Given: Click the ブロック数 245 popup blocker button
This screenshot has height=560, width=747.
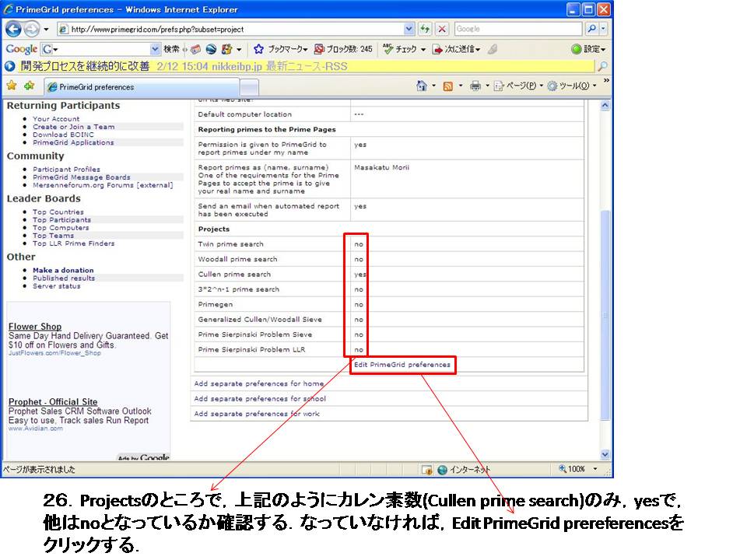Looking at the screenshot, I should (x=343, y=49).
